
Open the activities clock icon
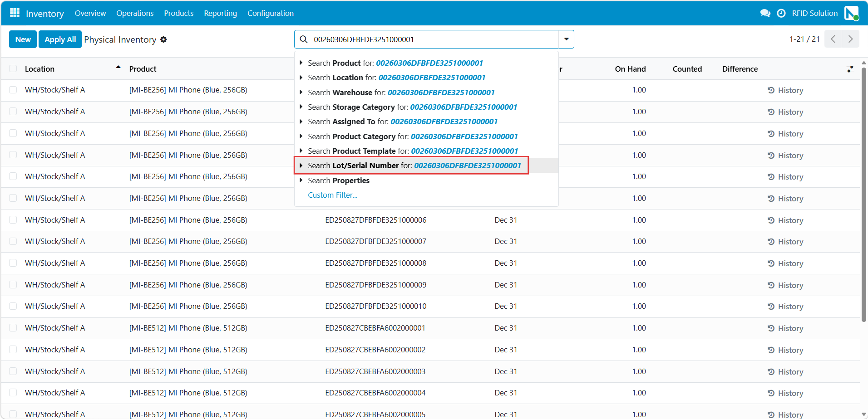[x=781, y=13]
